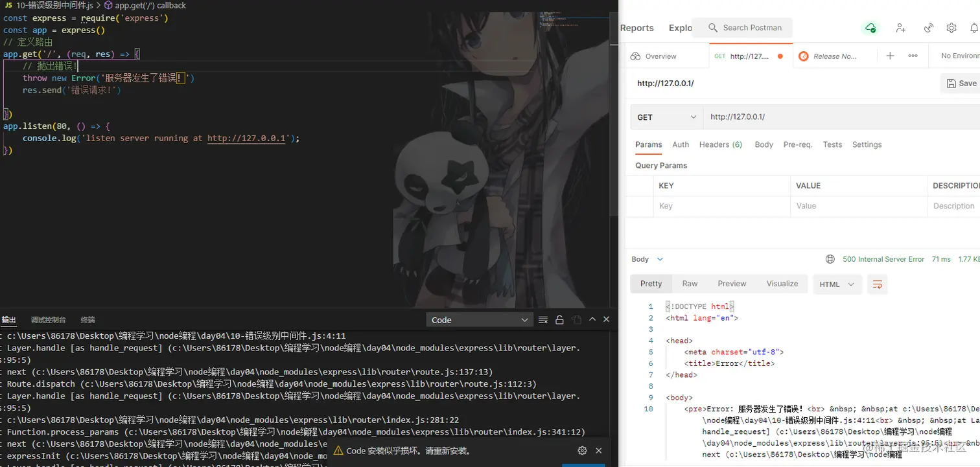Select the 终端 panel tab
Viewport: 980px width, 467px height.
[87, 320]
